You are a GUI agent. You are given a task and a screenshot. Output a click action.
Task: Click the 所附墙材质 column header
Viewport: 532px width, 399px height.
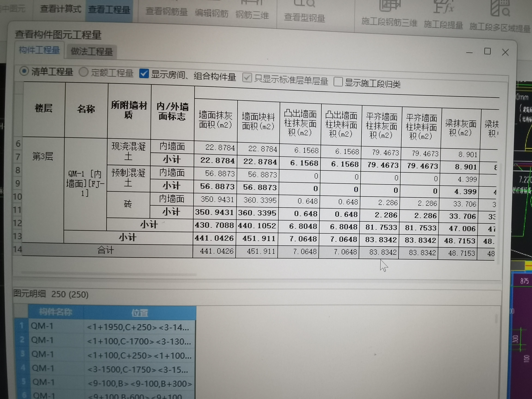click(129, 110)
